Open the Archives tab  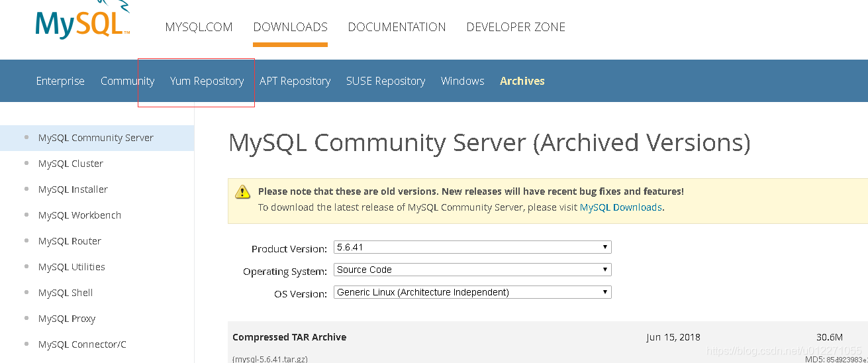522,81
